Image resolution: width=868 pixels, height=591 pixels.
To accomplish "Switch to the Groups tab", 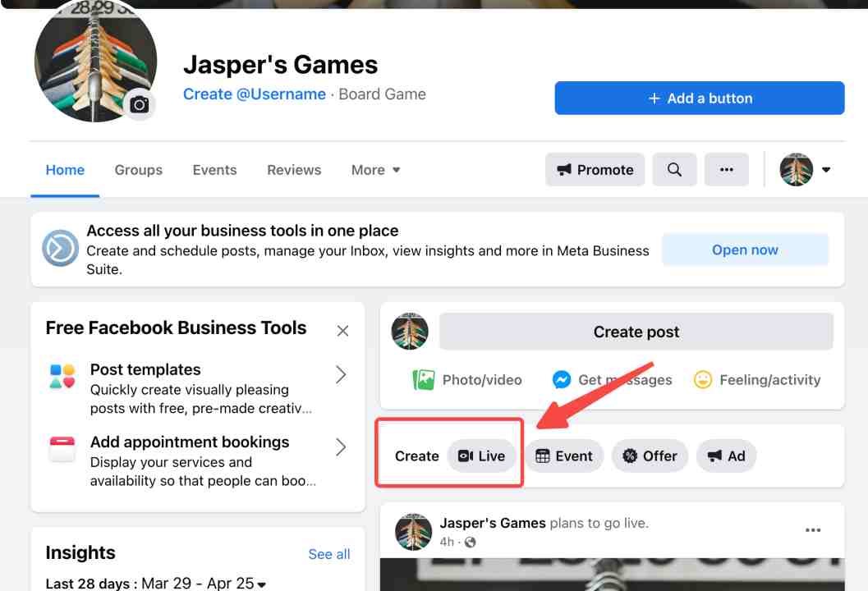I will point(139,170).
